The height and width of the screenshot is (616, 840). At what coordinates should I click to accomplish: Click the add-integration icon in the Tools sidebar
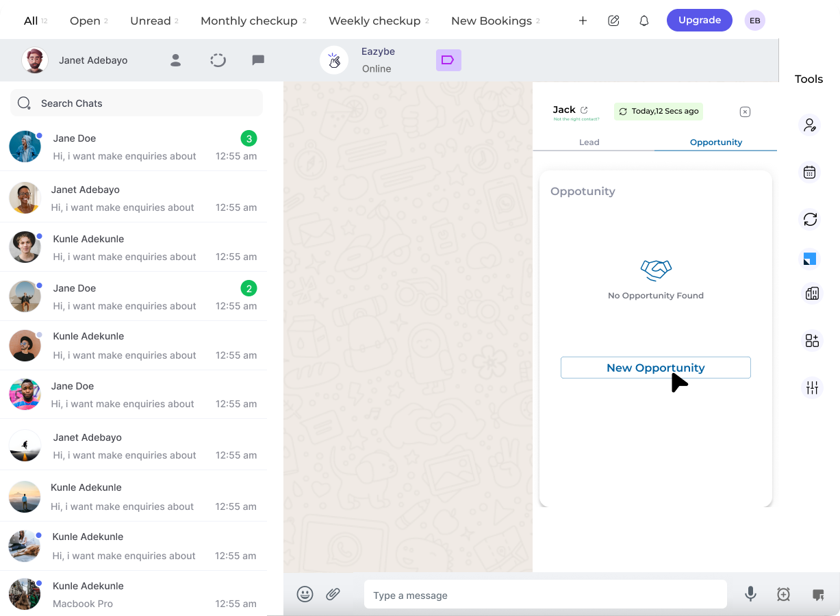pyautogui.click(x=811, y=340)
